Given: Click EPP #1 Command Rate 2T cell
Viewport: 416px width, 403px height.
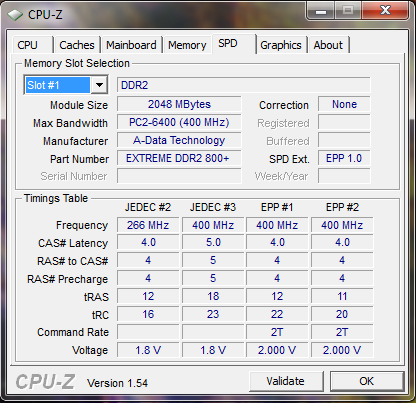Looking at the screenshot, I should pyautogui.click(x=277, y=332).
